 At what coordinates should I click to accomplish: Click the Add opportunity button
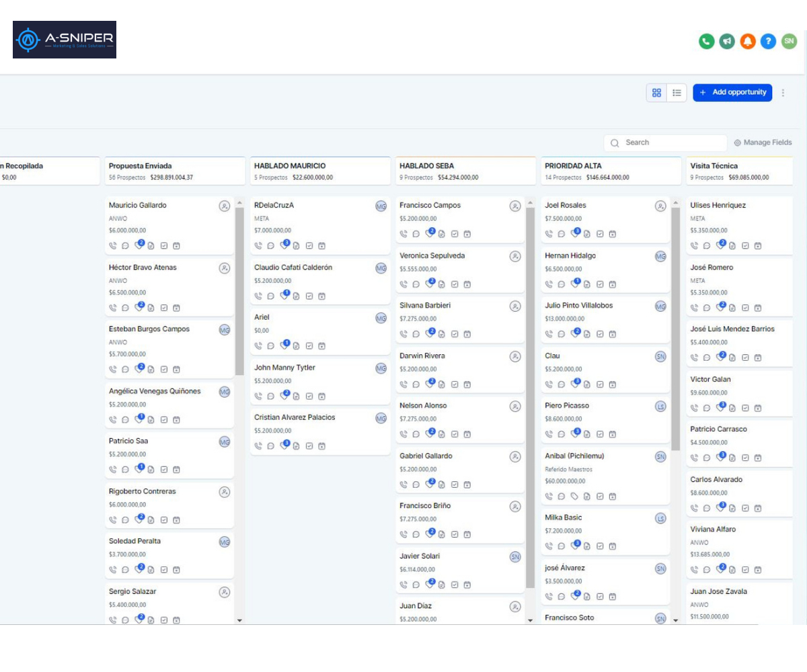732,93
